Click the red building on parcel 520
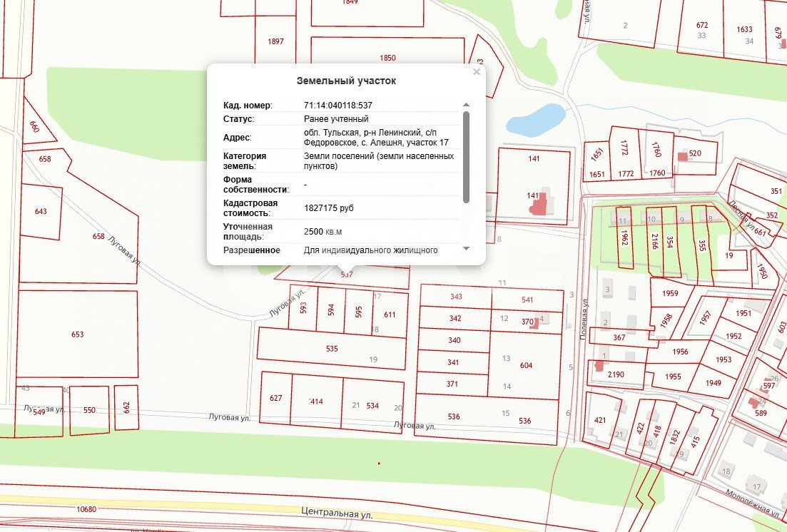The width and height of the screenshot is (787, 532). point(683,155)
